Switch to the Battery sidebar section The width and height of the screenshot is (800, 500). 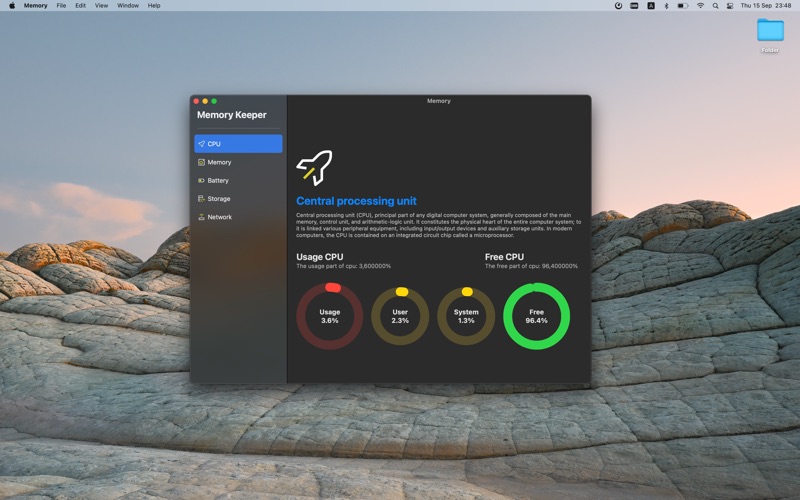pos(238,181)
